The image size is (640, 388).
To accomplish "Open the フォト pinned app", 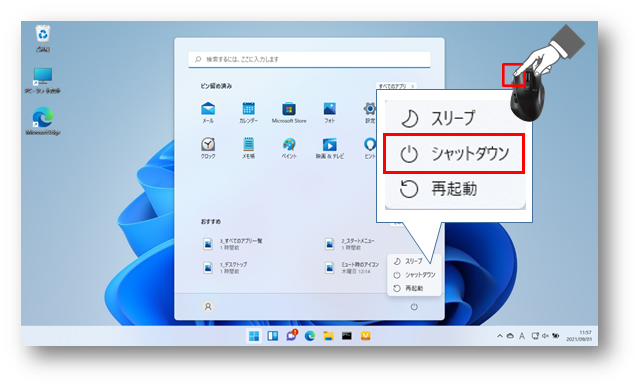I will (x=329, y=113).
